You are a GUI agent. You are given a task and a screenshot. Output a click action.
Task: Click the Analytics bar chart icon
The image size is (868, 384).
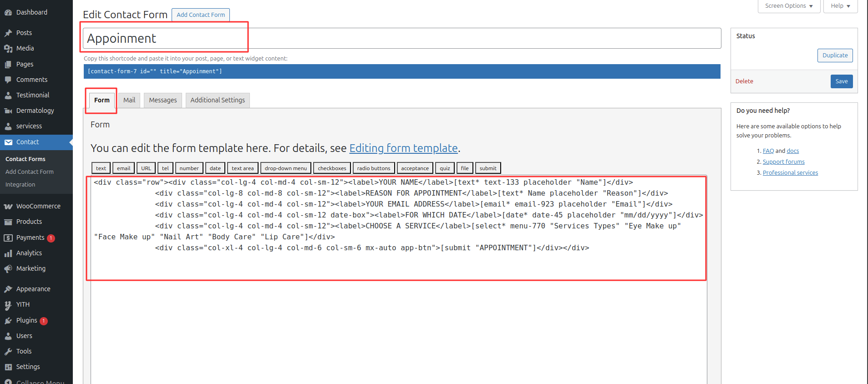pos(8,253)
